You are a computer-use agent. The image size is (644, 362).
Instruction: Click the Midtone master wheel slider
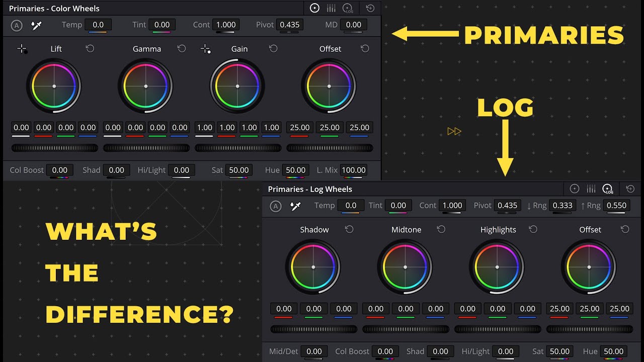click(406, 329)
